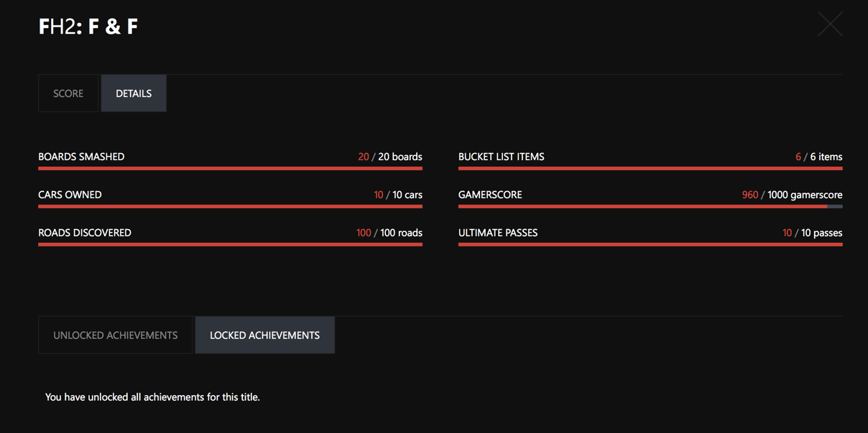This screenshot has width=868, height=433.
Task: Click the '10 / 10 passes' value
Action: pos(813,233)
